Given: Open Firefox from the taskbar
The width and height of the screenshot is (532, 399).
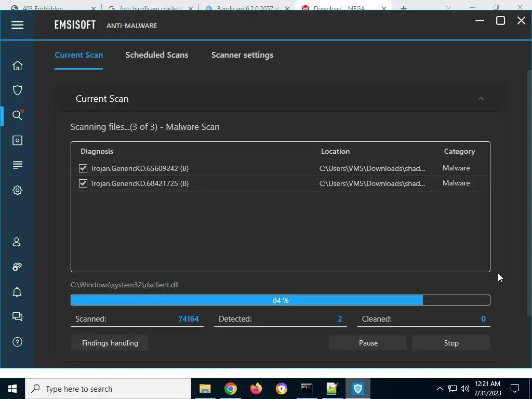Looking at the screenshot, I should (x=256, y=389).
